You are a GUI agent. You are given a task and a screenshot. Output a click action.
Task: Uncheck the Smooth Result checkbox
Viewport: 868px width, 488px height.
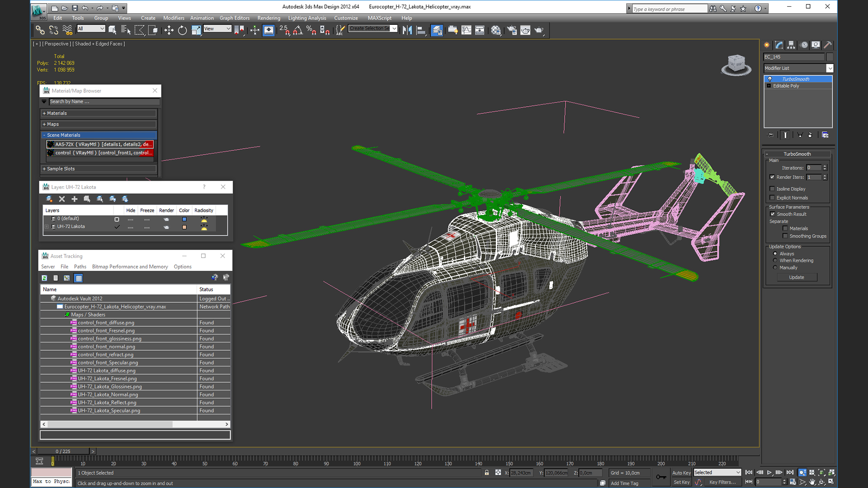tap(773, 214)
